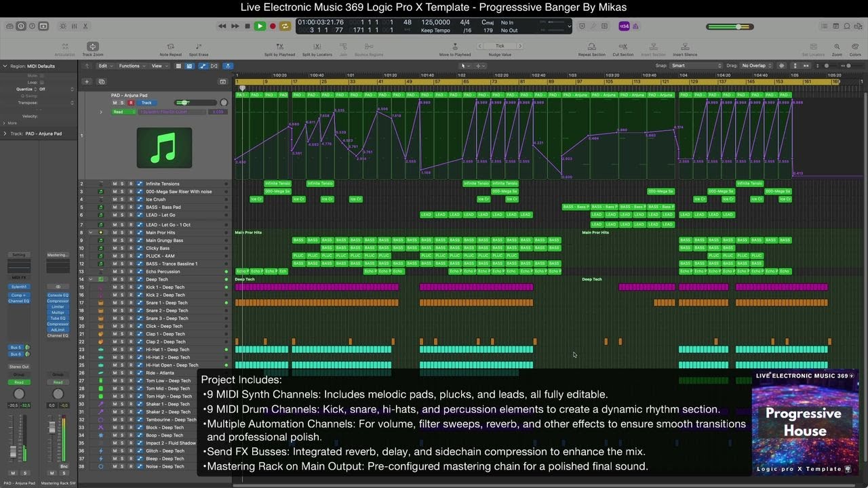
Task: Click the Stop transport button
Action: pos(247,26)
